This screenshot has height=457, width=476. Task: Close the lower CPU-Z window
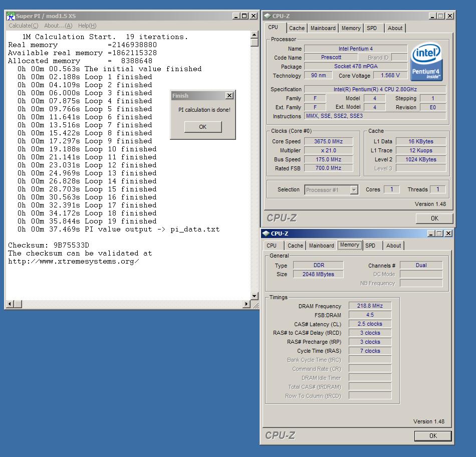[448, 233]
